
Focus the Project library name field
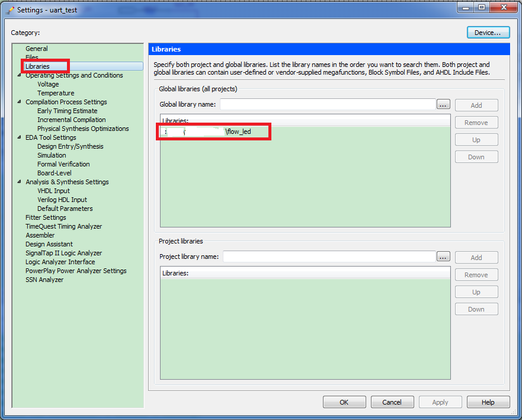click(329, 257)
